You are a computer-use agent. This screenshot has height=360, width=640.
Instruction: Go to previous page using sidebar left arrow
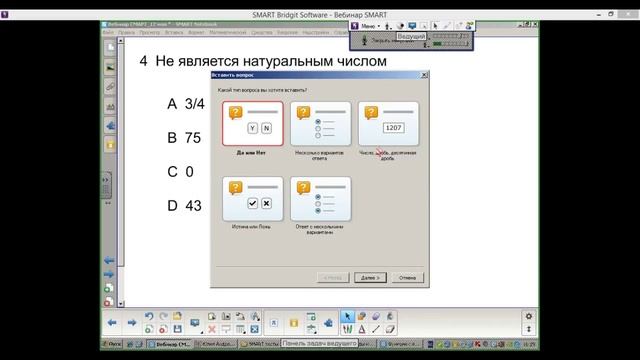[x=109, y=260]
